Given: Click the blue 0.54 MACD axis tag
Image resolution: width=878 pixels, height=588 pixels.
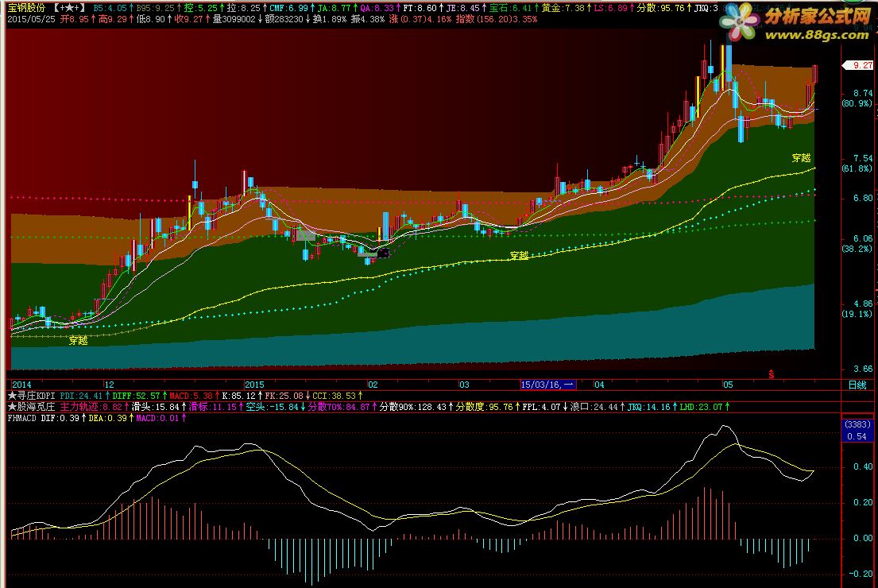Looking at the screenshot, I should [x=857, y=436].
